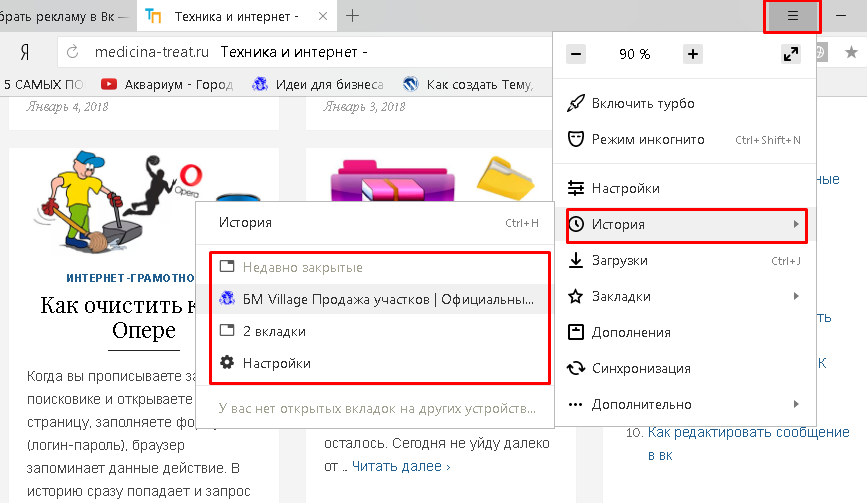Click the Yandex 'Я' home button
Screen dimensions: 867x503
[x=24, y=53]
